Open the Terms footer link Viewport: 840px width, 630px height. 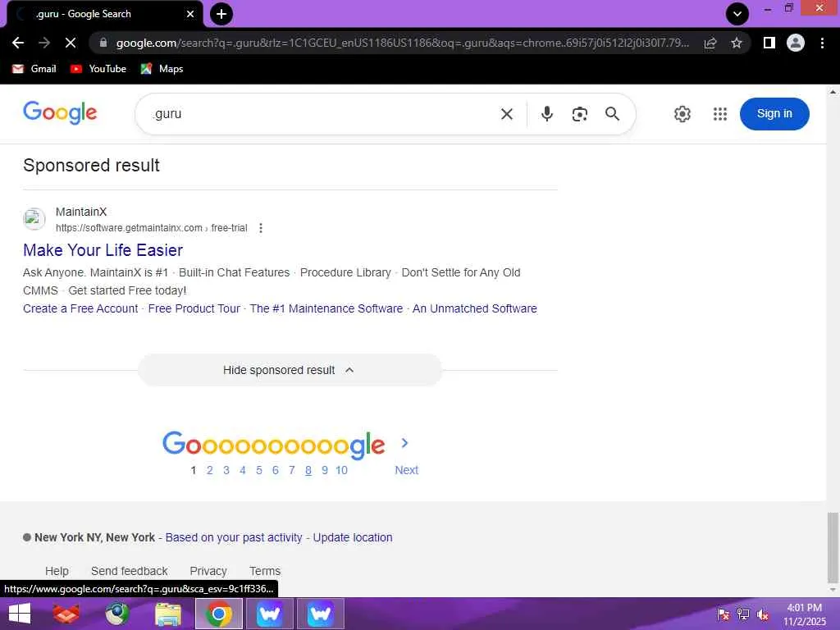coord(265,571)
